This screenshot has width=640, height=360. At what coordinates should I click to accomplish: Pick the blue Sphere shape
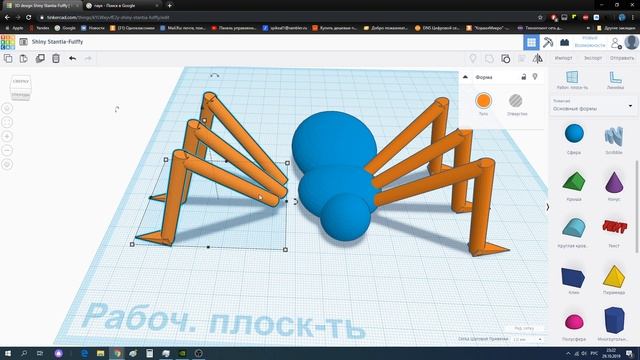574,134
